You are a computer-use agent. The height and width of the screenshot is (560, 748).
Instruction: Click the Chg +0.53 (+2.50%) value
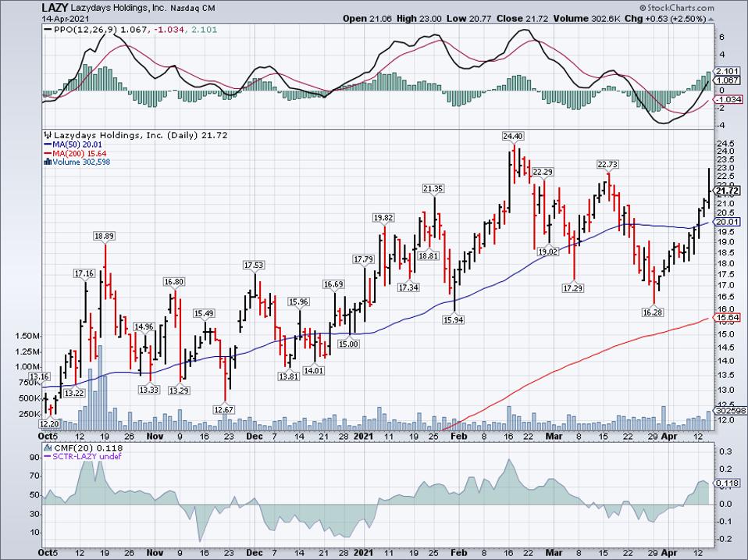pos(666,19)
